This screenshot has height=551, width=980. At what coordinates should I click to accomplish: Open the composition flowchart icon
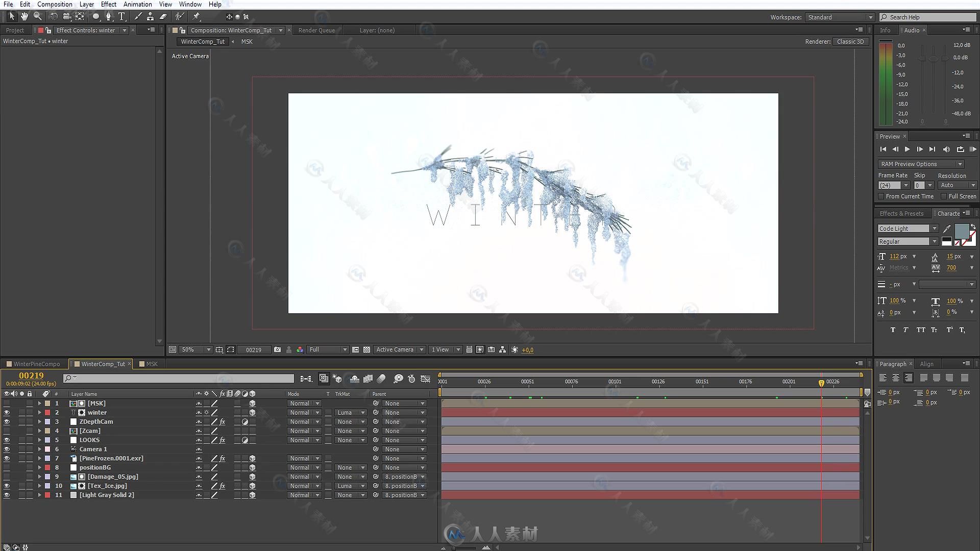click(x=503, y=349)
